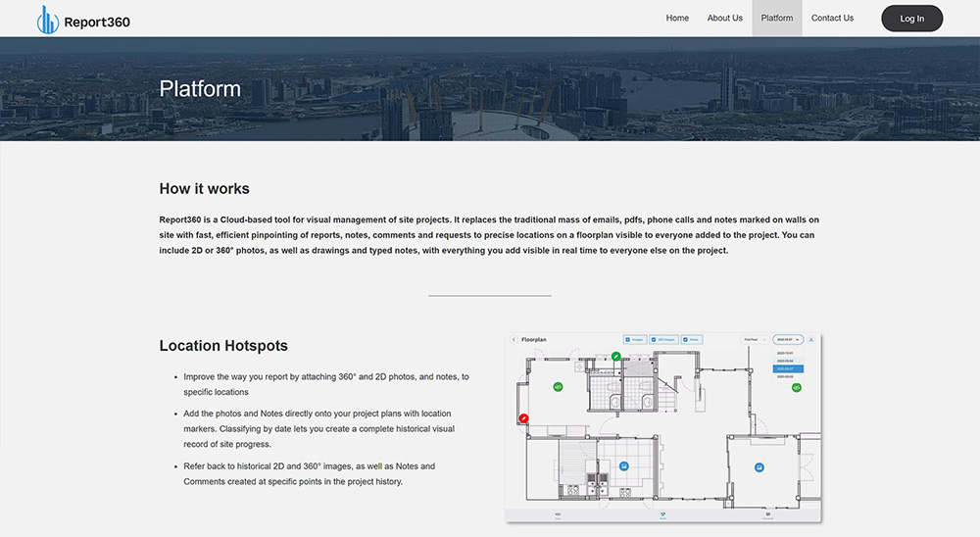The height and width of the screenshot is (537, 980).
Task: Open the date selector dropdown
Action: 788,339
